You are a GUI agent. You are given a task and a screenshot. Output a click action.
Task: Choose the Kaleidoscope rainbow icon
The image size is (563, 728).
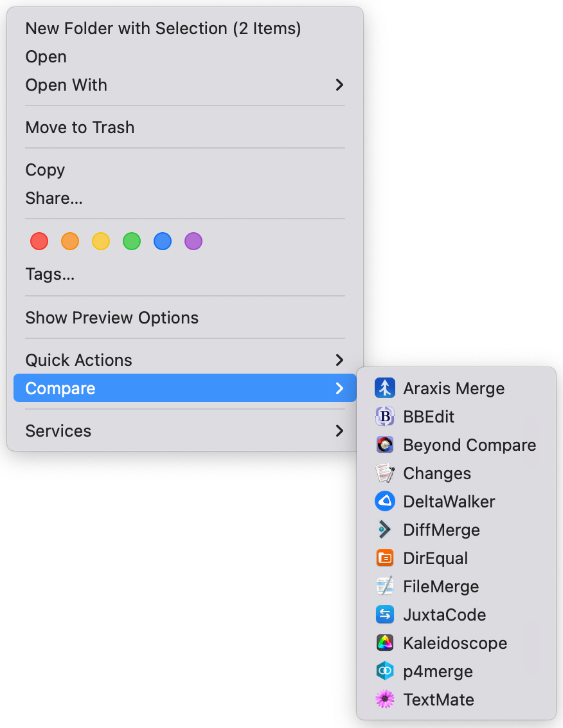pyautogui.click(x=385, y=643)
